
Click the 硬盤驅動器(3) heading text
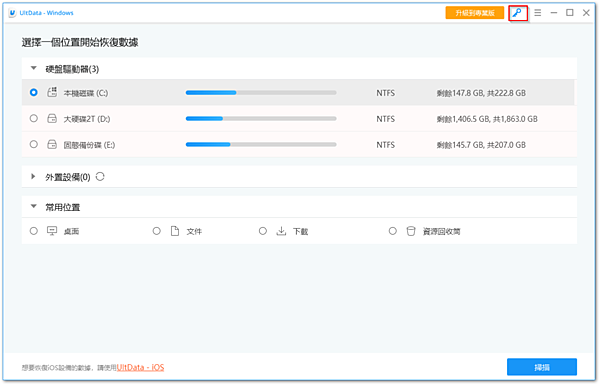(x=72, y=69)
